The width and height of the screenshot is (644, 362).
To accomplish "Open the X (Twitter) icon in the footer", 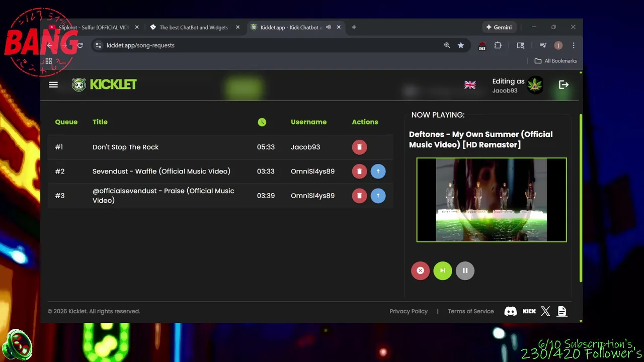I will 545,311.
